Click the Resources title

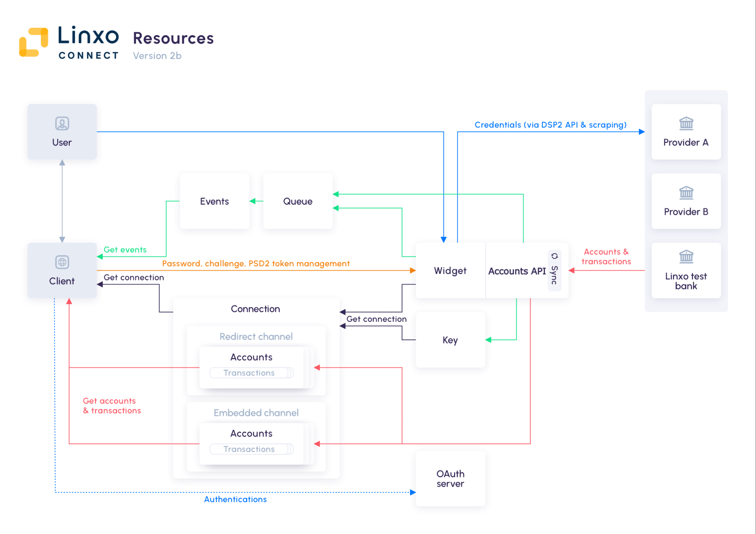[173, 38]
